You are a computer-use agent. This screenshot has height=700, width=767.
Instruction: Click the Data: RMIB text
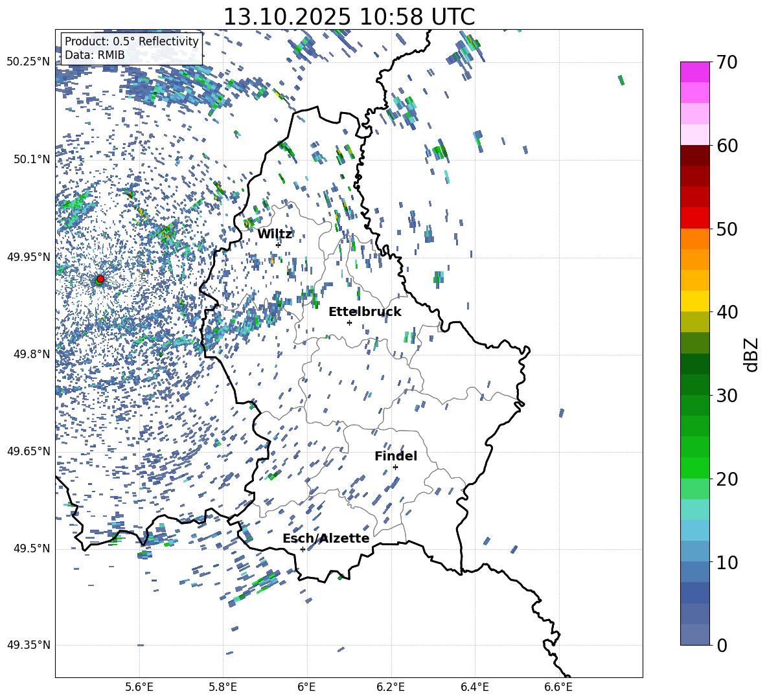tap(95, 55)
